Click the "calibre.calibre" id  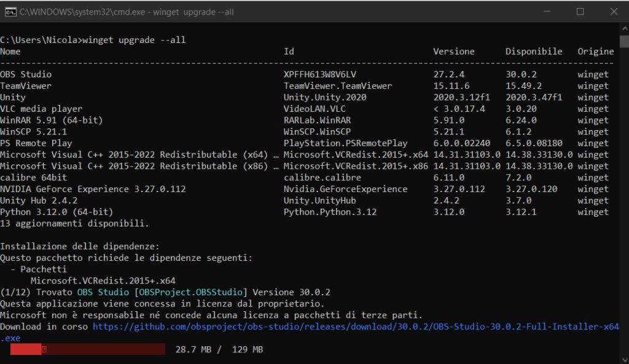(x=322, y=177)
